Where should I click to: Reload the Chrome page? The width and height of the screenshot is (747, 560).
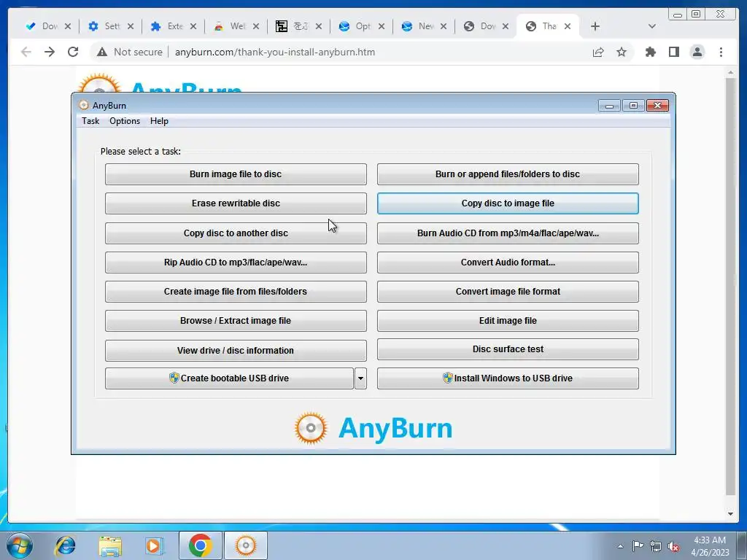tap(73, 52)
